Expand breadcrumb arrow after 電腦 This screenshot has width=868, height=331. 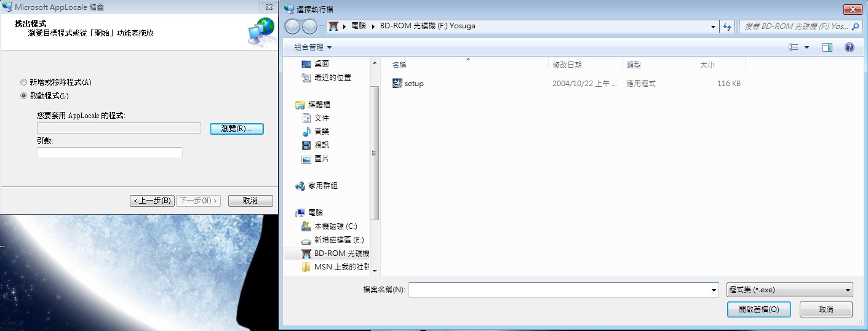point(373,26)
